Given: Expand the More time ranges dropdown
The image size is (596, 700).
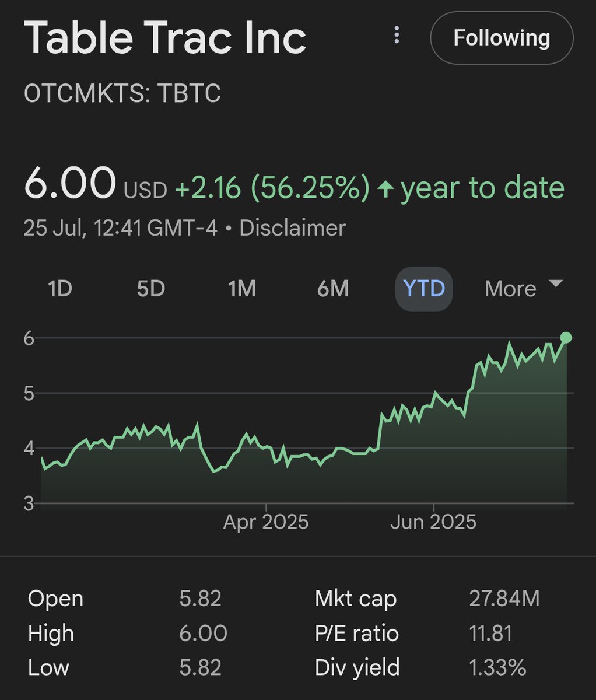Looking at the screenshot, I should [x=524, y=289].
